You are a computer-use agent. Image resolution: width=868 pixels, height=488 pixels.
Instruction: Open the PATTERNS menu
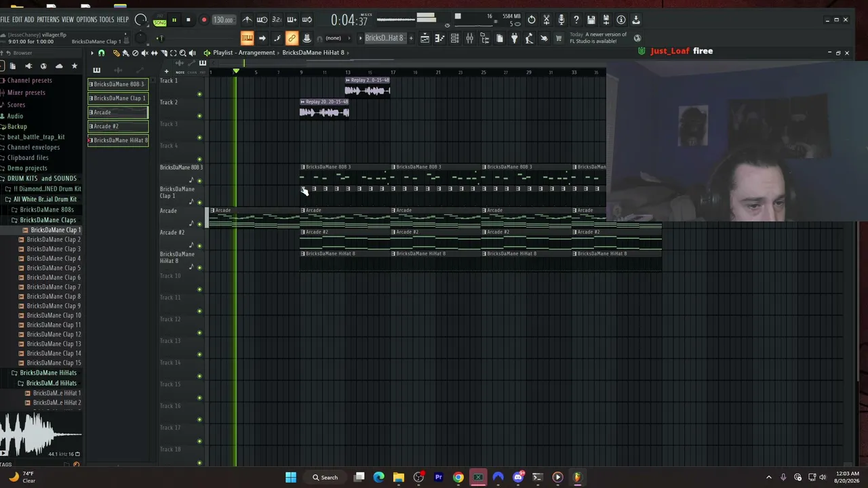[48, 20]
